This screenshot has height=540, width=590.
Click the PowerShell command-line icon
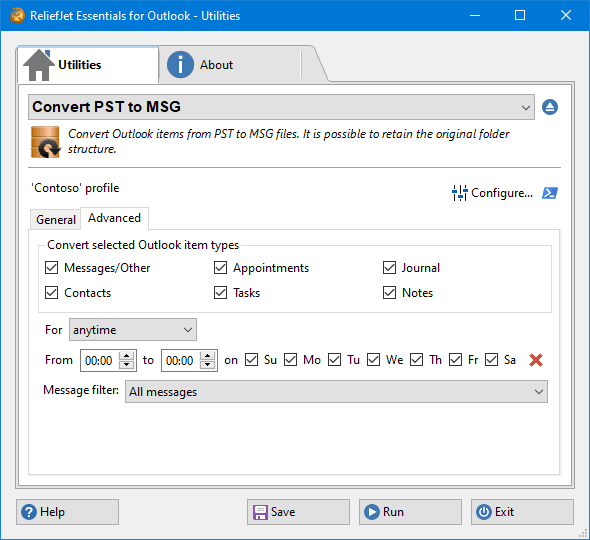click(x=550, y=193)
